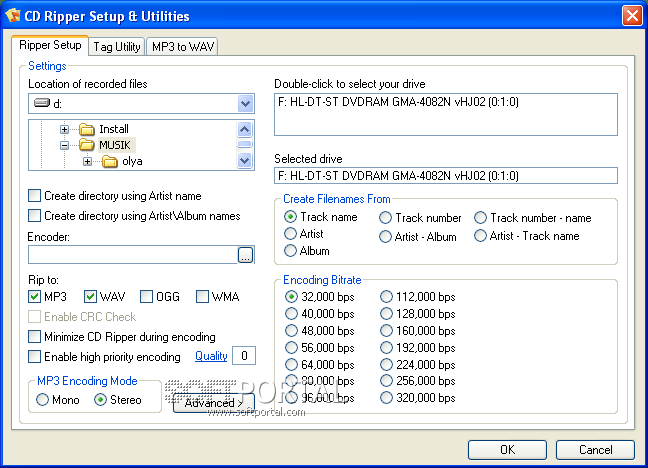
Task: Select Stereo encoding mode
Action: [x=100, y=400]
